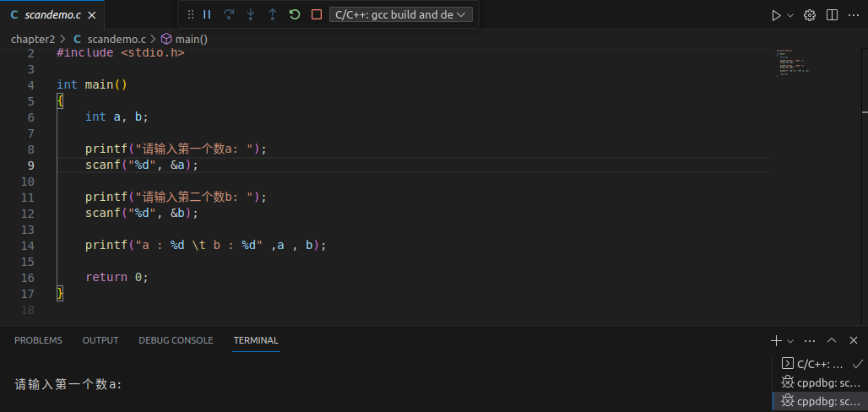The height and width of the screenshot is (412, 868).
Task: Click the 'scanf("%d", &a);' line
Action: pos(142,165)
